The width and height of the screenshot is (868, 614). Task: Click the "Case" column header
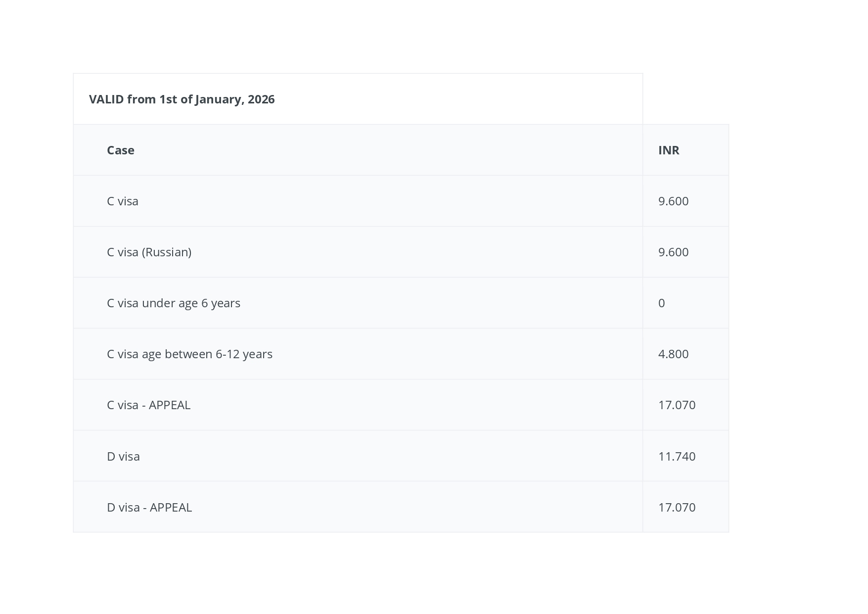tap(121, 150)
